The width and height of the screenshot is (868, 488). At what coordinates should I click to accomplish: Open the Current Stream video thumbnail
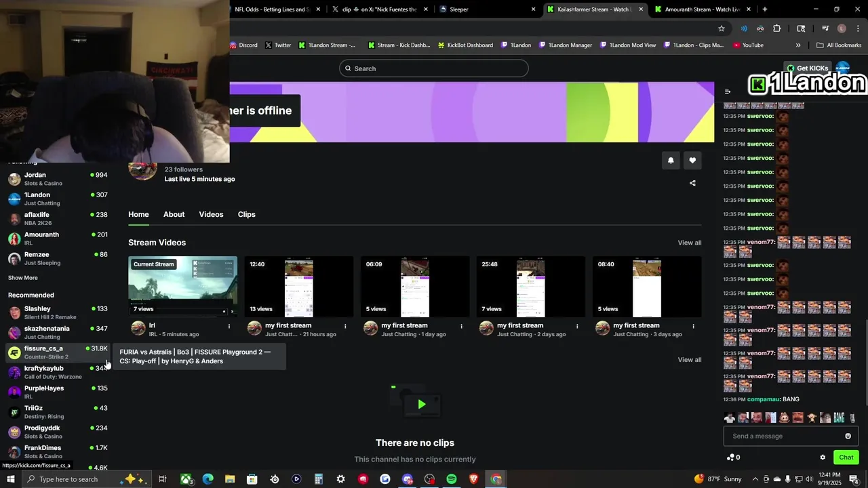pos(183,287)
